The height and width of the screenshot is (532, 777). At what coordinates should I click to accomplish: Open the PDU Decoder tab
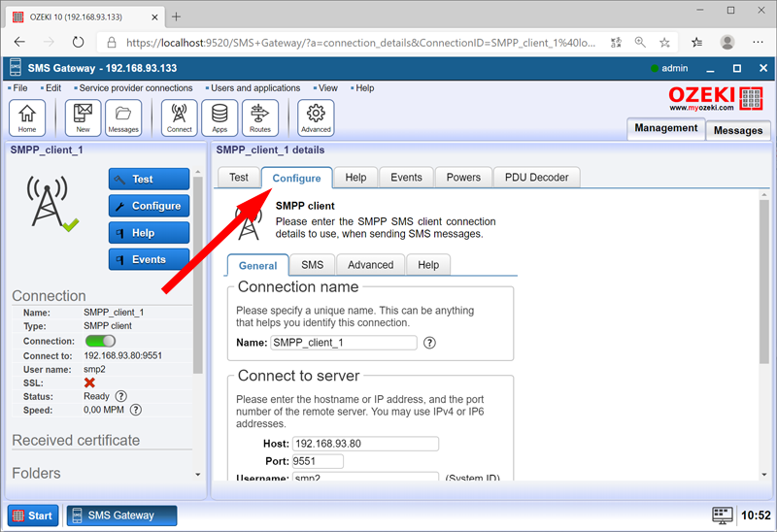tap(537, 178)
